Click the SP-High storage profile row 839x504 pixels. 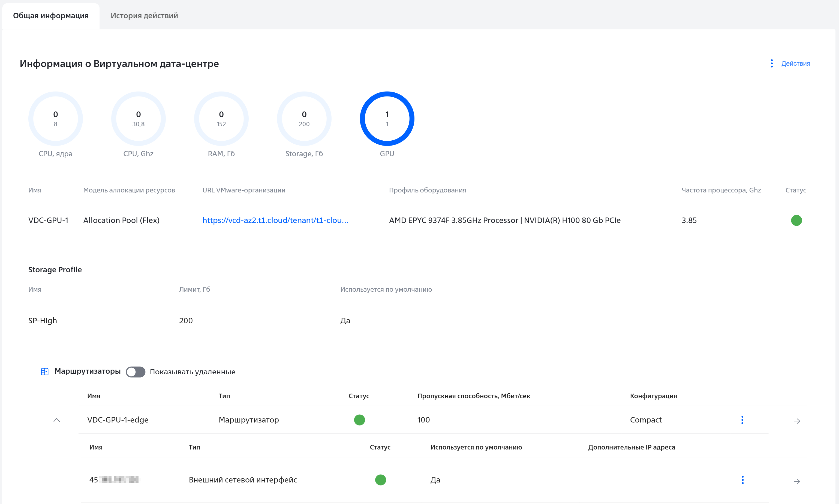[x=43, y=321]
